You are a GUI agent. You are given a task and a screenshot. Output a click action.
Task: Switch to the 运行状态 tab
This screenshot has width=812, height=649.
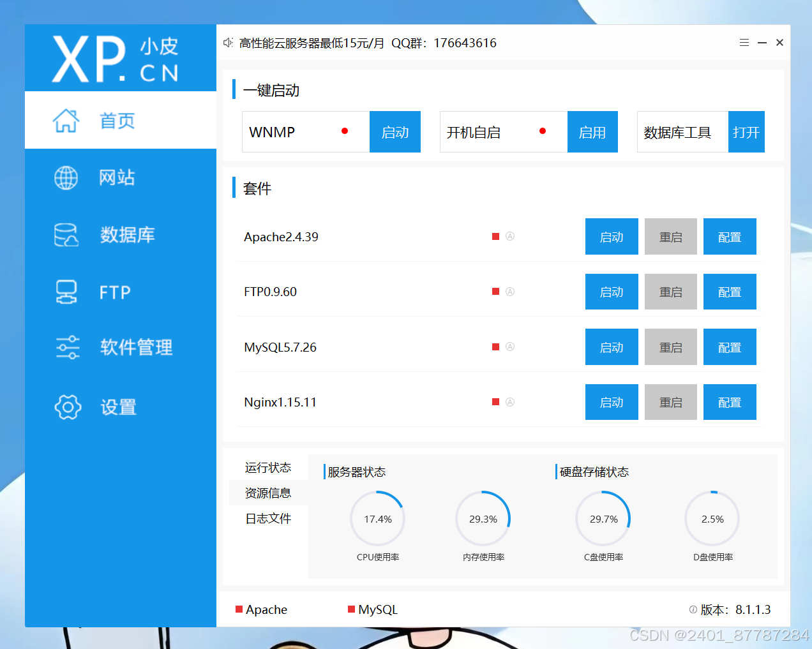pyautogui.click(x=268, y=468)
